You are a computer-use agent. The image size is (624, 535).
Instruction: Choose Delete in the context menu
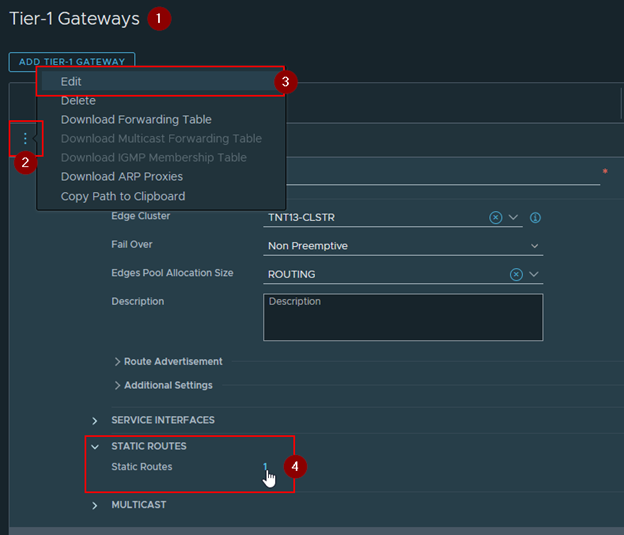(x=78, y=101)
